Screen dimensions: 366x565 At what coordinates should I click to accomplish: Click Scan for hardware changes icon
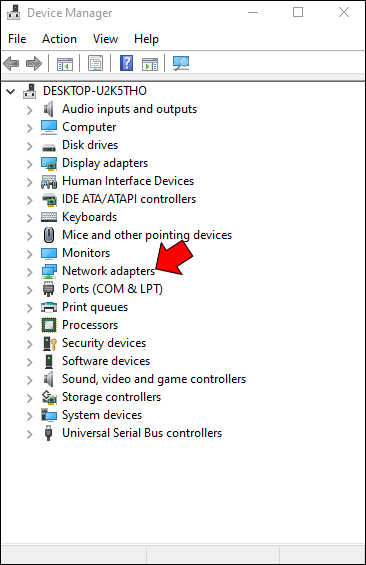tap(181, 63)
